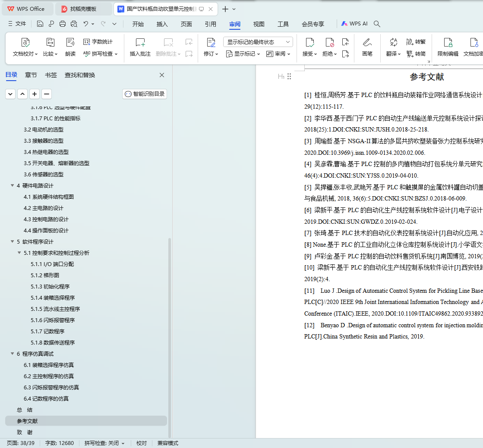Open the WPS AI assistant
483x448 pixels.
(x=354, y=24)
